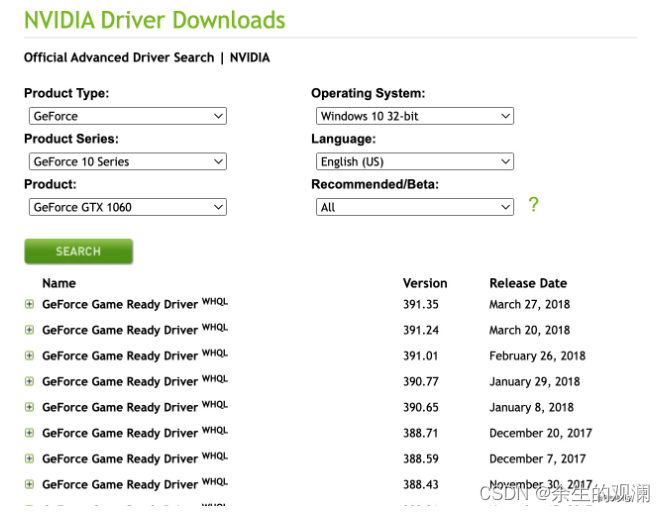
Task: Click release date March 20, 2018
Action: pyautogui.click(x=530, y=330)
